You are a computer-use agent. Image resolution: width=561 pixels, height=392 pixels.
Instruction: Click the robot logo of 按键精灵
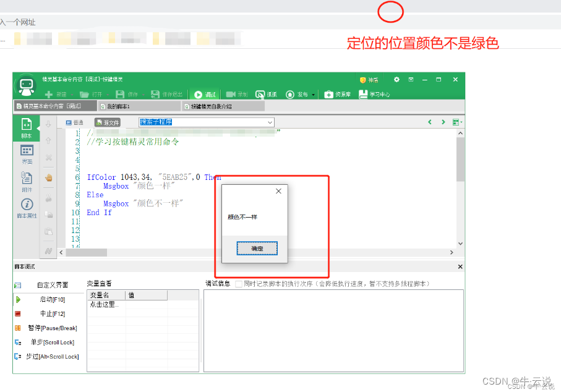click(x=27, y=86)
